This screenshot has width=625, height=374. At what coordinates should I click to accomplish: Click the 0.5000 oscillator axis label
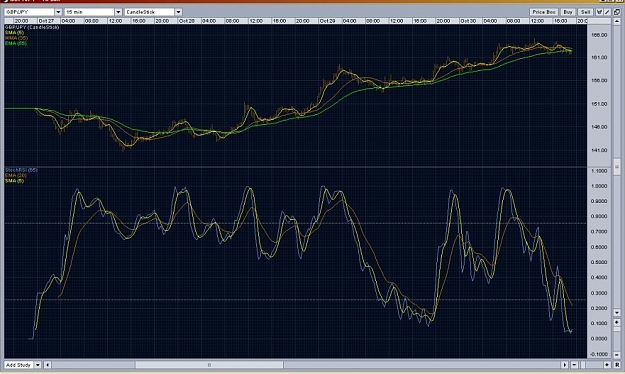pyautogui.click(x=599, y=262)
